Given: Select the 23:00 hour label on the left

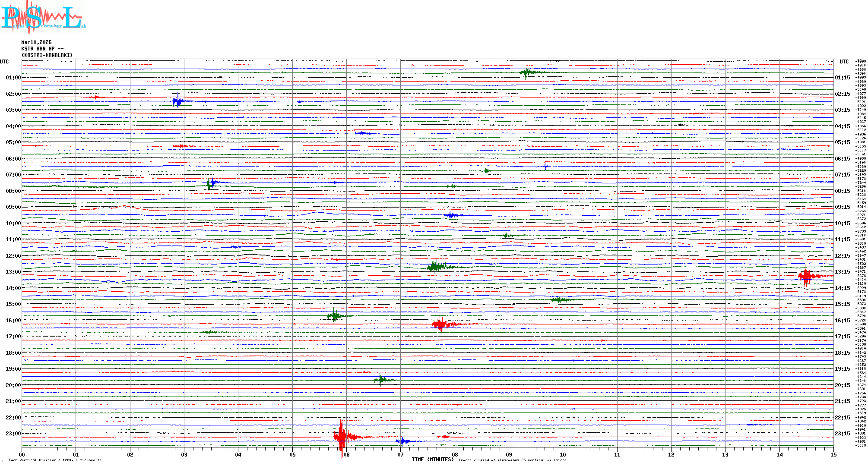Looking at the screenshot, I should (x=13, y=434).
